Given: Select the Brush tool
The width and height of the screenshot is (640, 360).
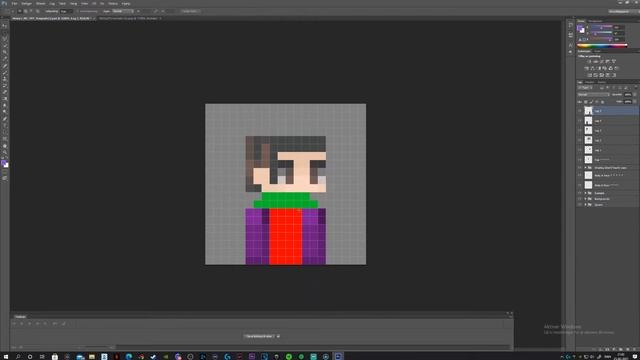Looking at the screenshot, I should pyautogui.click(x=5, y=72).
